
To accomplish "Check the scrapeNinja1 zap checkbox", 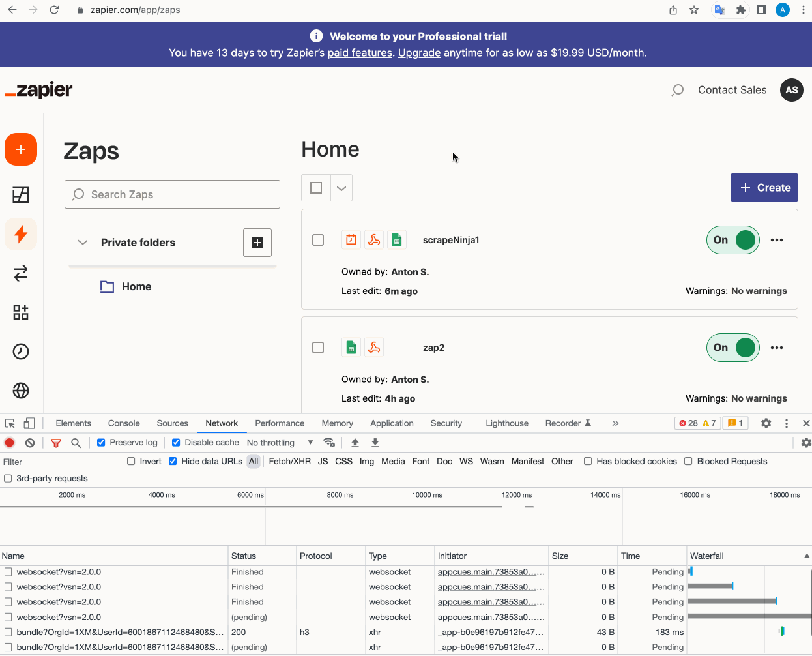I will tap(318, 240).
